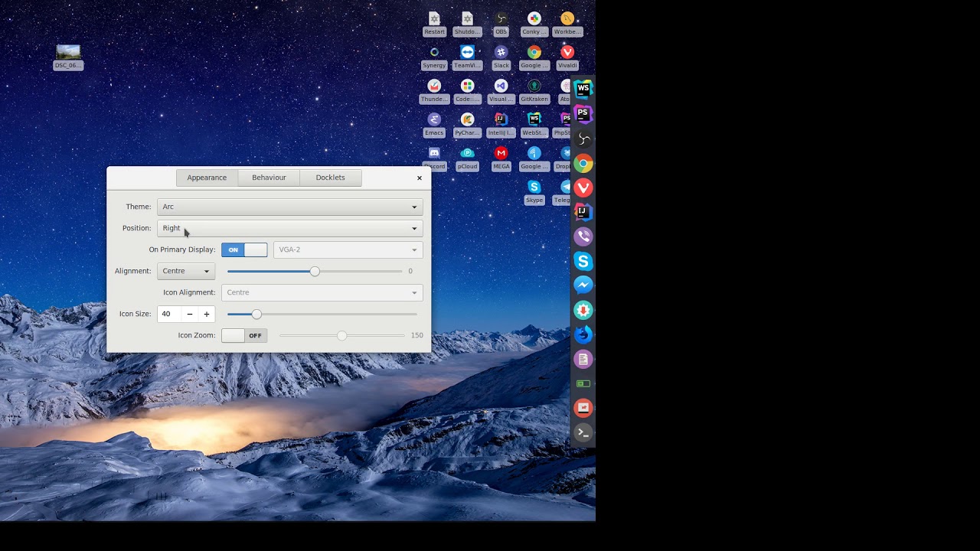Screen dimensions: 980x551
Task: Launch Skype from the dock
Action: coord(583,261)
